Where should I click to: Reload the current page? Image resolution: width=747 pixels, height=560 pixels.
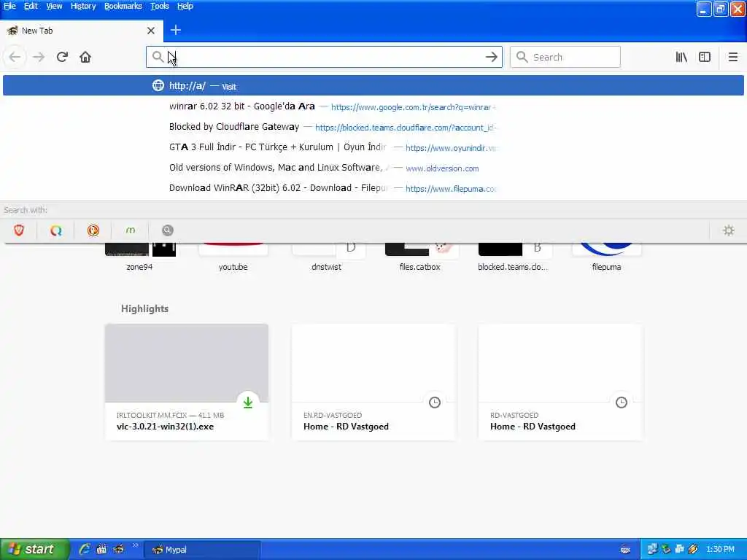point(62,57)
